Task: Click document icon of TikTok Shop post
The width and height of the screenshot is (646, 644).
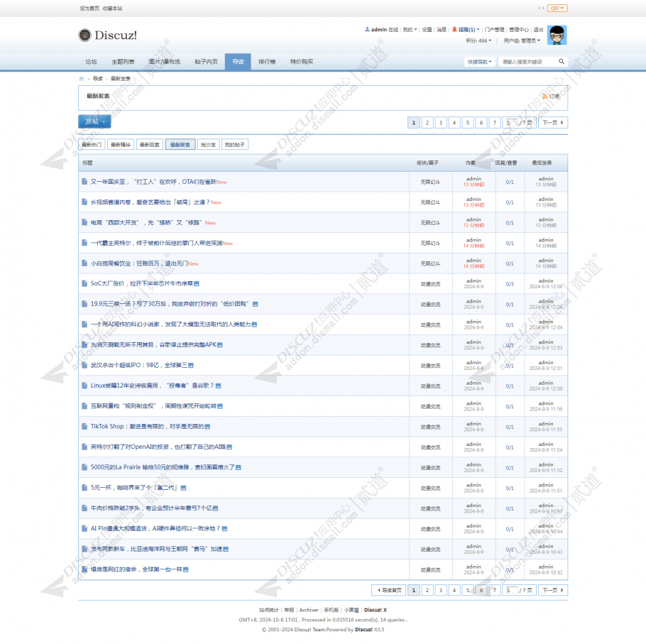Action: point(84,426)
